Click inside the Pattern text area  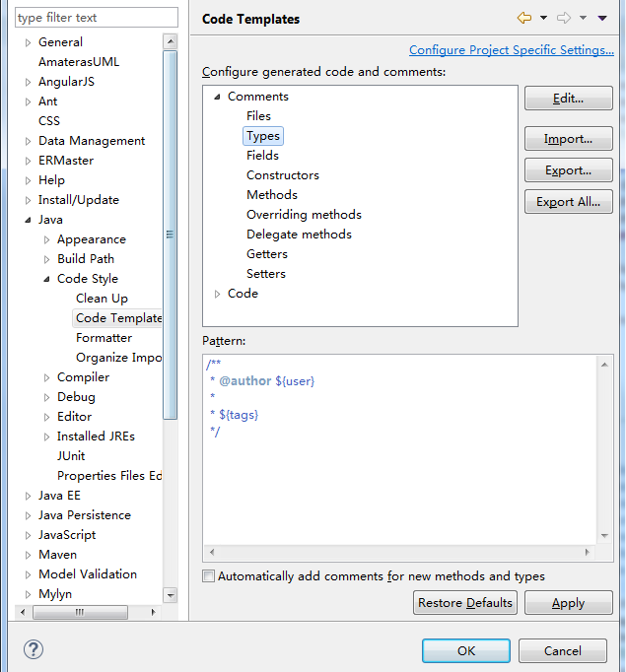point(399,449)
